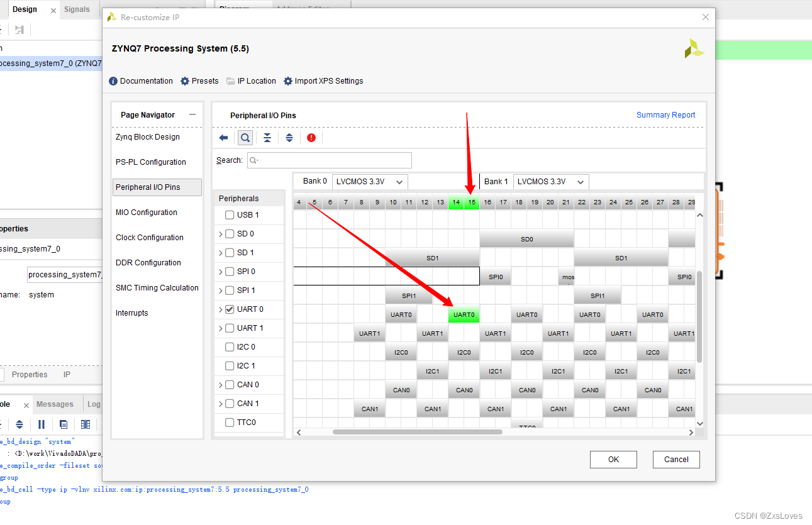The image size is (812, 525).
Task: Expand the UART 1 row chevron
Action: 221,328
